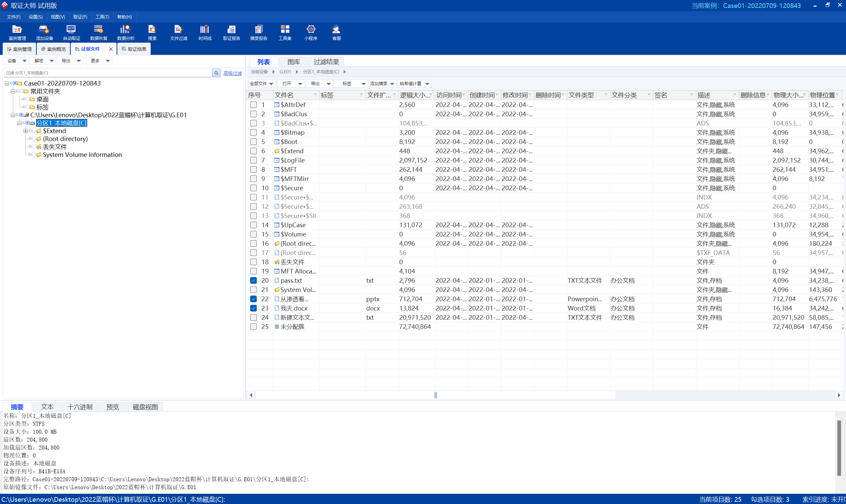Open the 打开 dropdown in list toolbar
This screenshot has width=846, height=504.
coord(291,84)
